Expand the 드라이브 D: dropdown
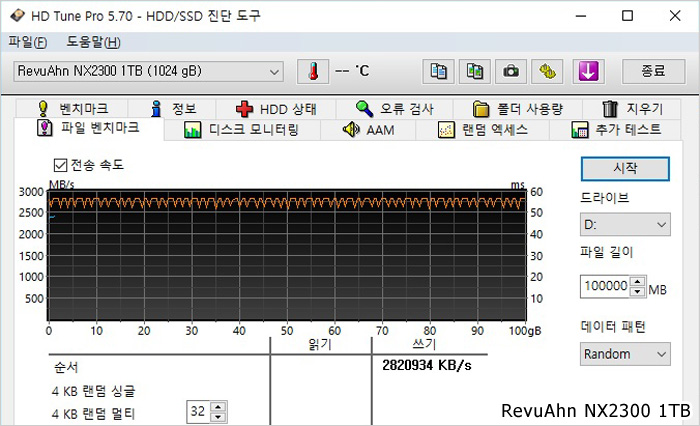Screen dimensions: 700x426 [625, 225]
